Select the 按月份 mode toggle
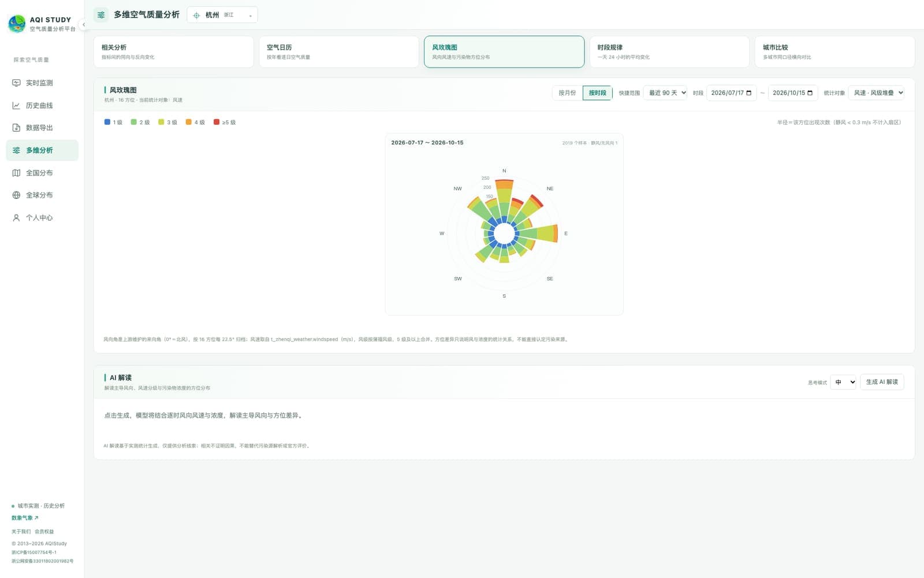This screenshot has width=924, height=578. [567, 93]
